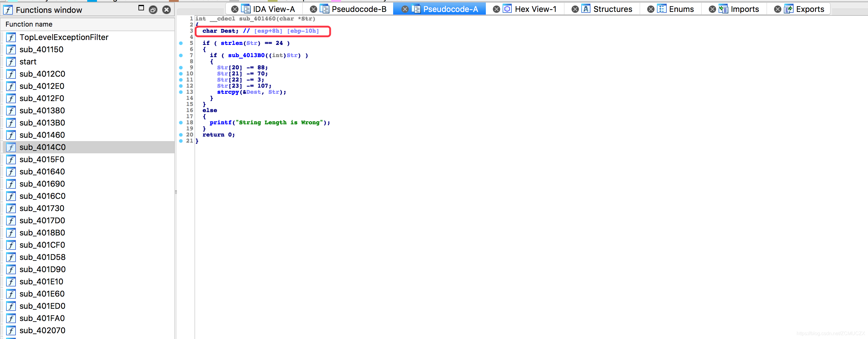Show the Exports tab
Viewport: 868px width, 339px height.
pyautogui.click(x=810, y=9)
